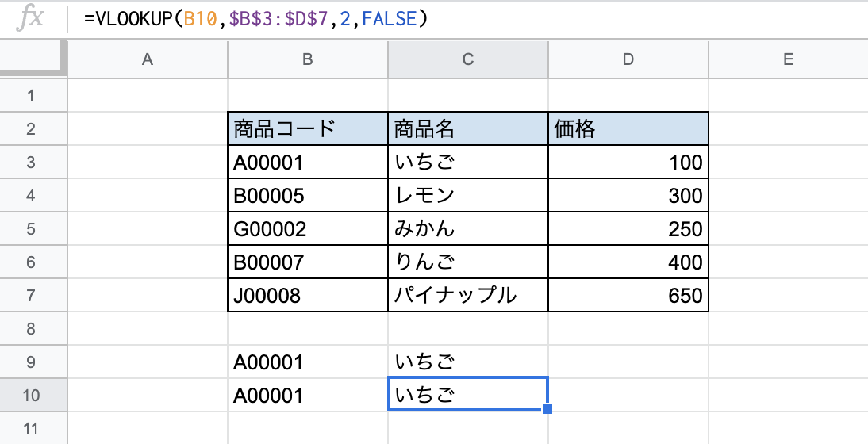Click the fx function icon

(x=30, y=19)
